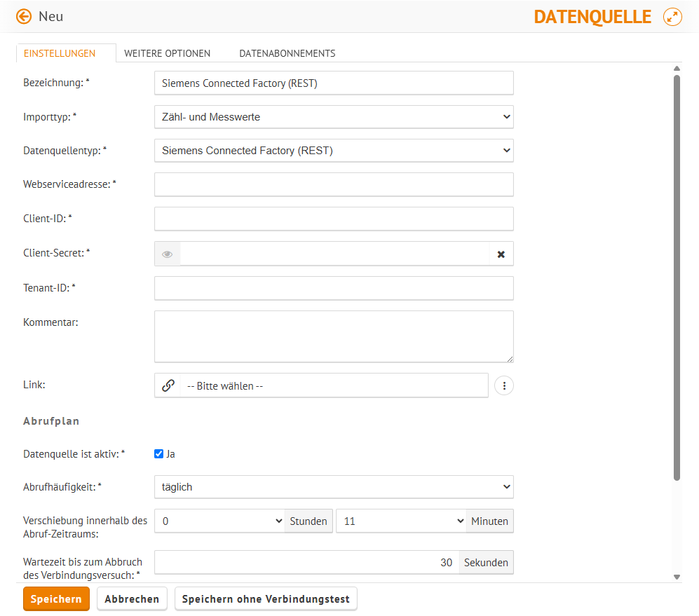Screen dimensions: 699x616
Task: Click the scrollbar down arrow
Action: pos(677,577)
